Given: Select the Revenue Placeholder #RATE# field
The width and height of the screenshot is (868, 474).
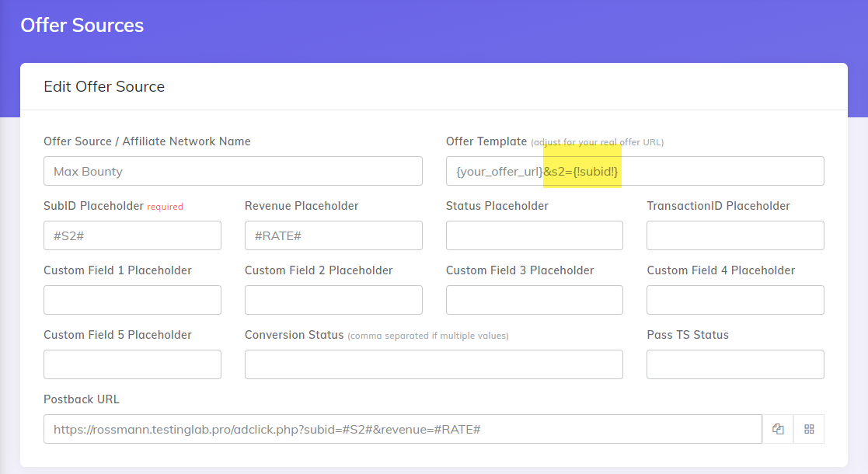Looking at the screenshot, I should tap(333, 235).
